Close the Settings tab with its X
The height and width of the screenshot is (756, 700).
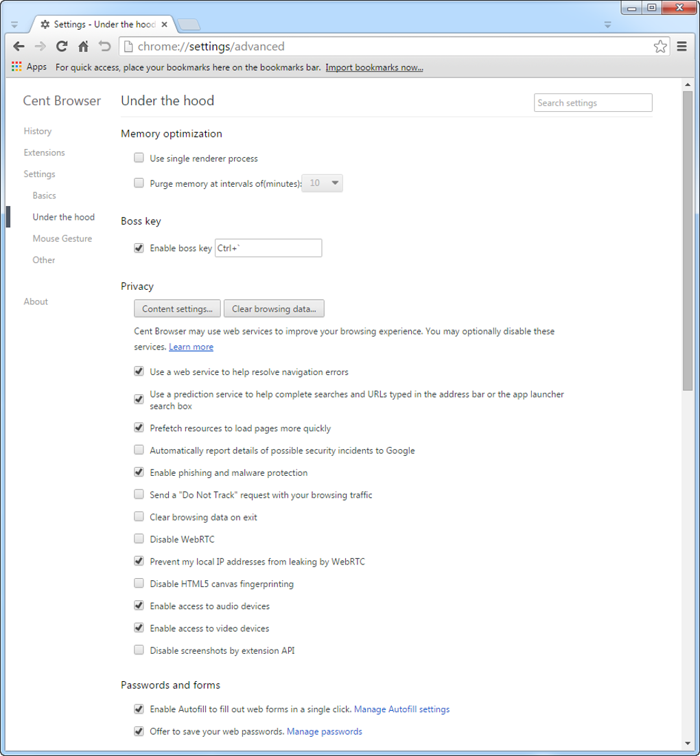point(164,24)
